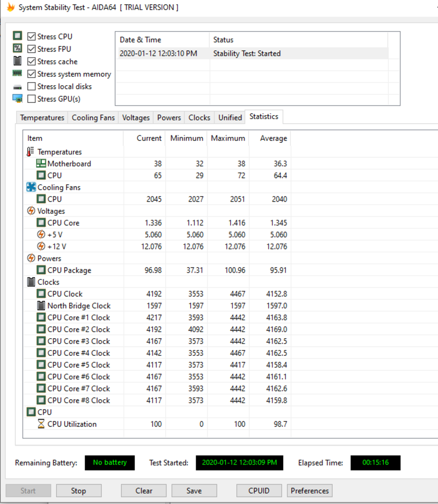
Task: Switch to the Voltages tab
Action: pyautogui.click(x=136, y=118)
